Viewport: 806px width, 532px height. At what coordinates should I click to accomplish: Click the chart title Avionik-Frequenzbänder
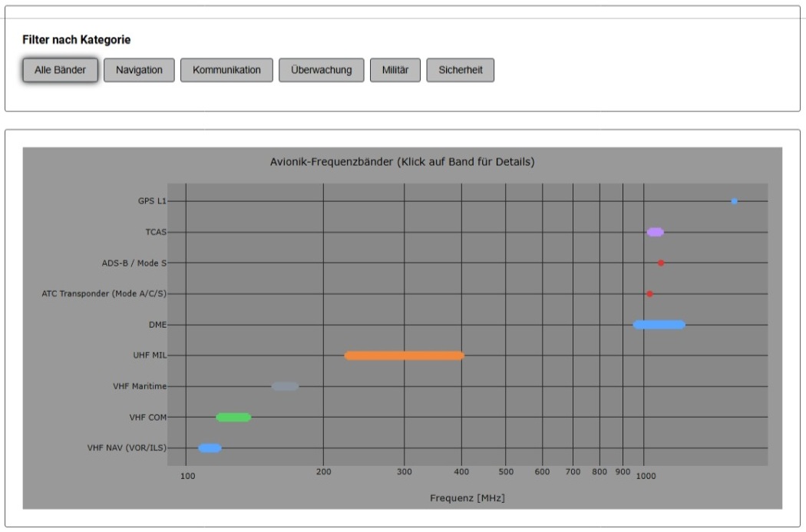[402, 162]
